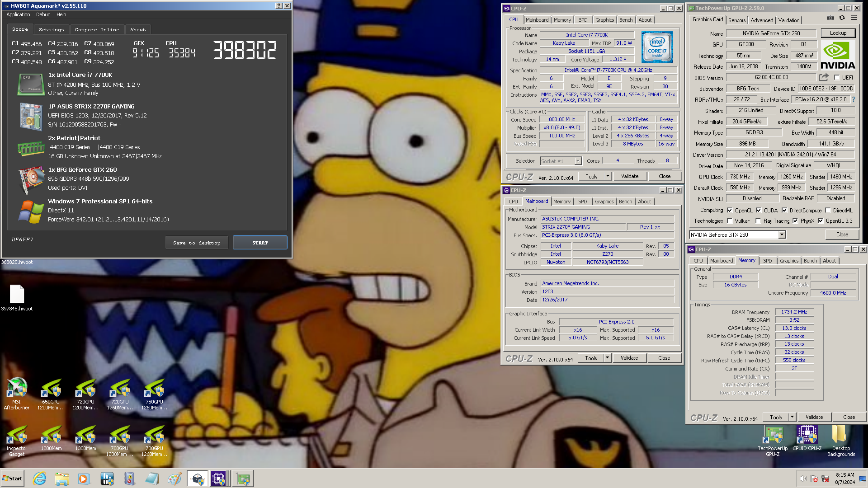Click GPU-Z screenshot camera icon
The height and width of the screenshot is (488, 868).
click(830, 18)
